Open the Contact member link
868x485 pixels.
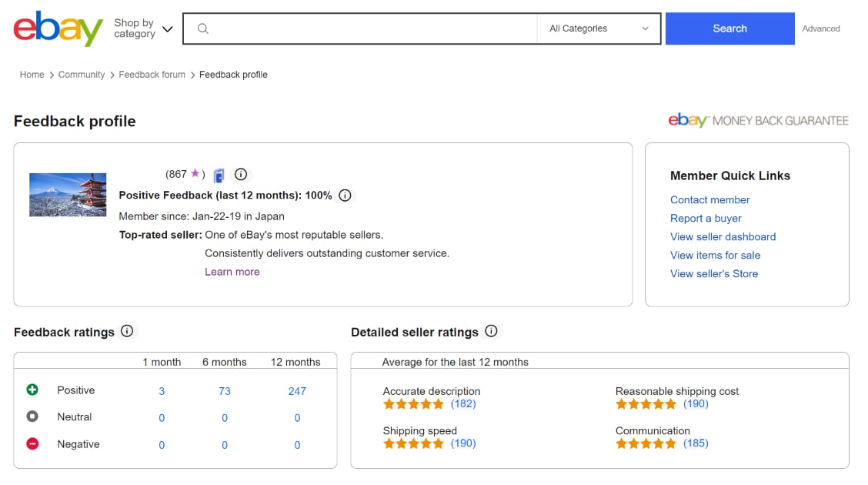[x=709, y=200]
